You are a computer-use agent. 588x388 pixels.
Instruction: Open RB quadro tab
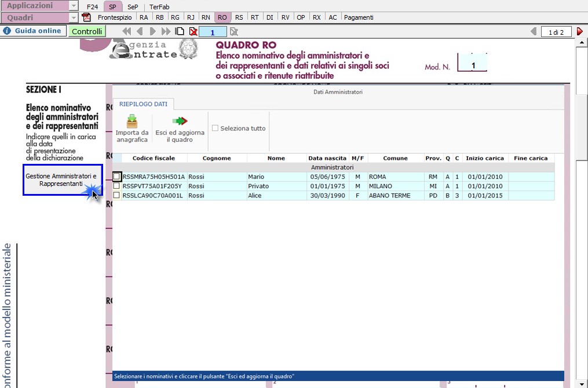coord(159,17)
